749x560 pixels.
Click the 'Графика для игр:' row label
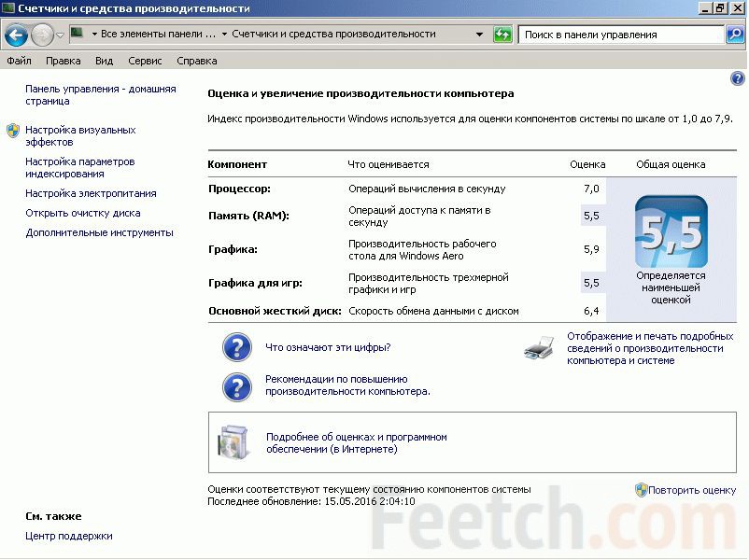255,283
